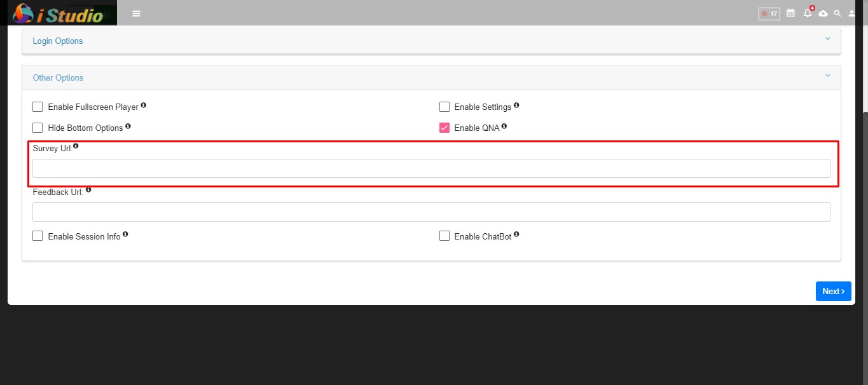Tick the Enable Session Info checkbox

(38, 236)
